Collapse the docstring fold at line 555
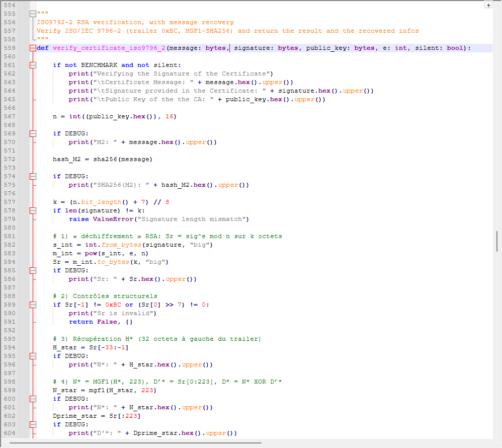 [33, 14]
